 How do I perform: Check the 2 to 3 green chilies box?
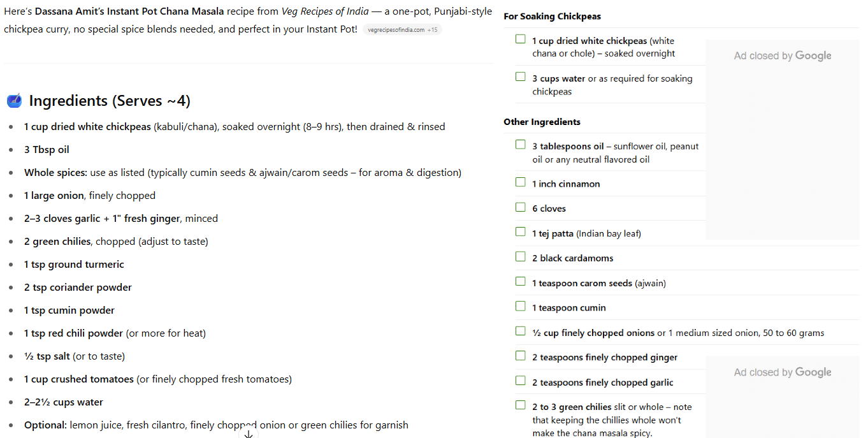tap(521, 405)
